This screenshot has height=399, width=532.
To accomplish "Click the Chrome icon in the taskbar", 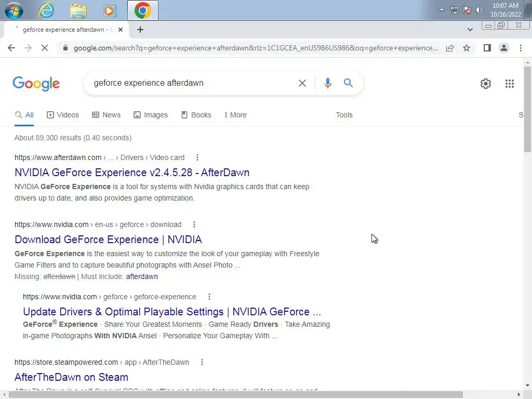I will pos(142,10).
